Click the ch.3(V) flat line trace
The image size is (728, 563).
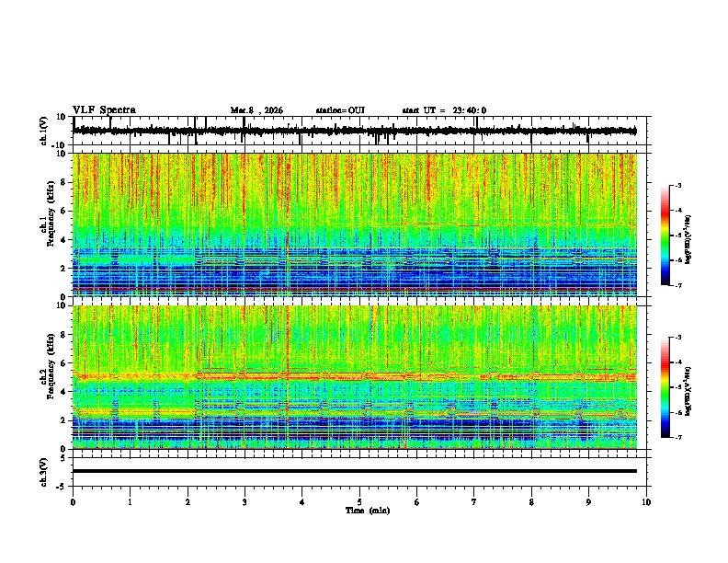click(x=355, y=471)
